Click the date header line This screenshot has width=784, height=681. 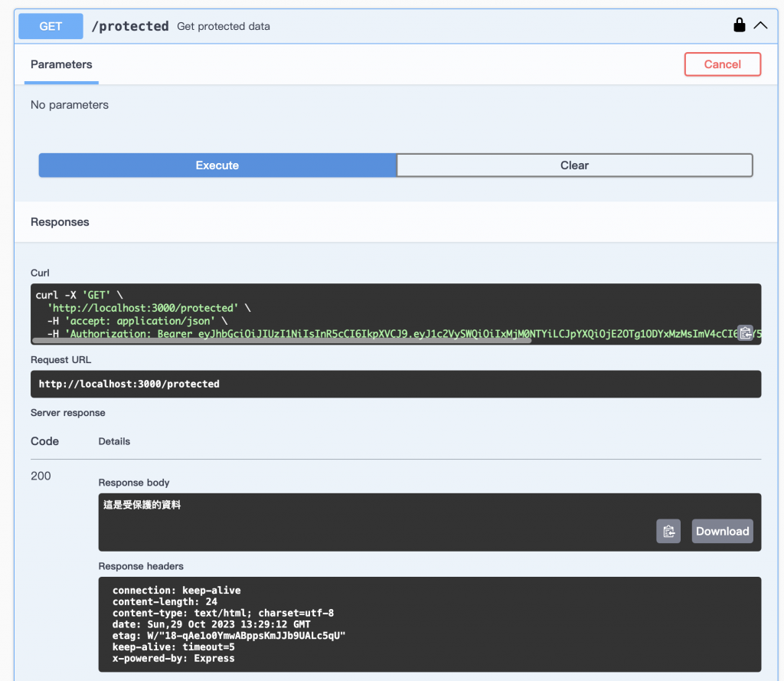click(211, 624)
